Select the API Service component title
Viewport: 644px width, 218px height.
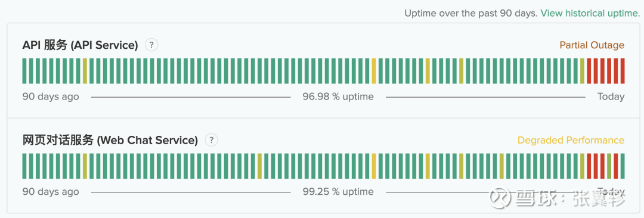click(x=80, y=45)
